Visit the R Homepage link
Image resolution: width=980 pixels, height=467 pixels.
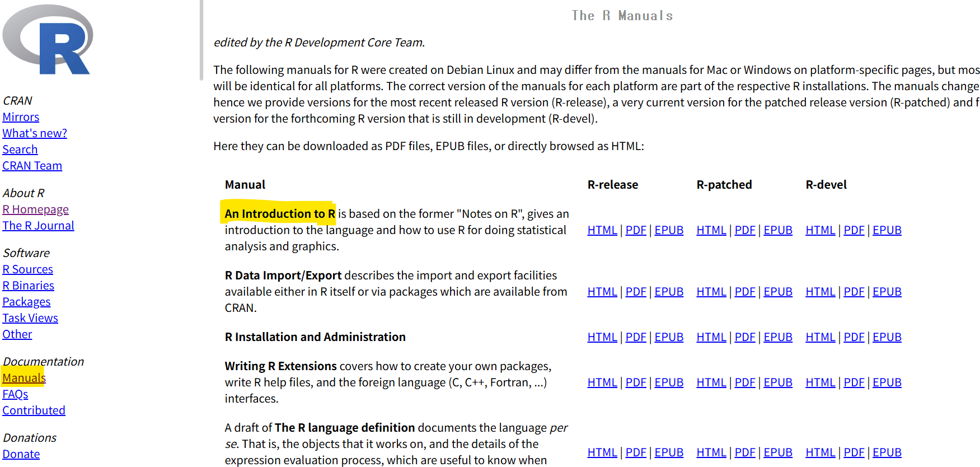[x=35, y=209]
